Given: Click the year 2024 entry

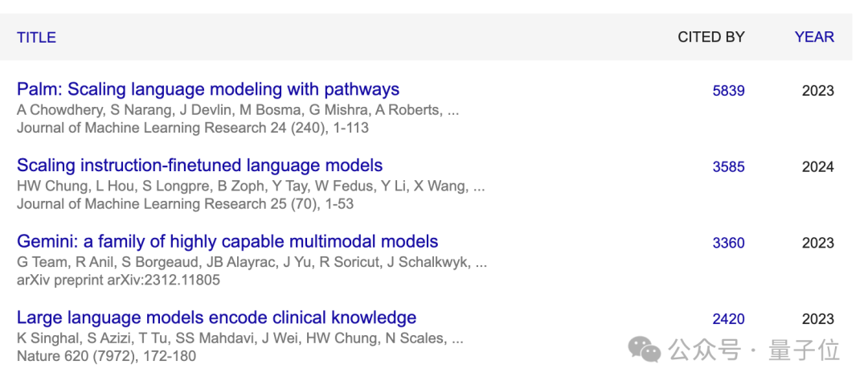Looking at the screenshot, I should 817,167.
